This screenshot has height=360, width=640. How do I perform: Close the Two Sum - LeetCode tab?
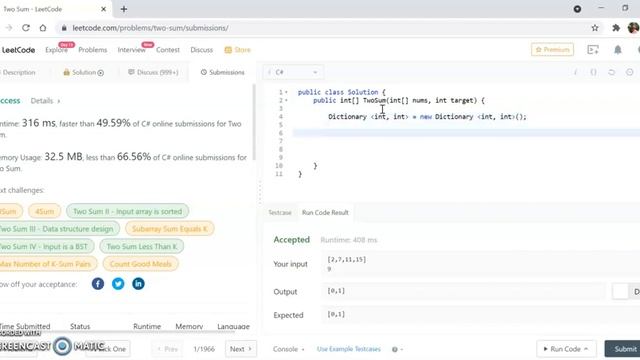click(104, 9)
